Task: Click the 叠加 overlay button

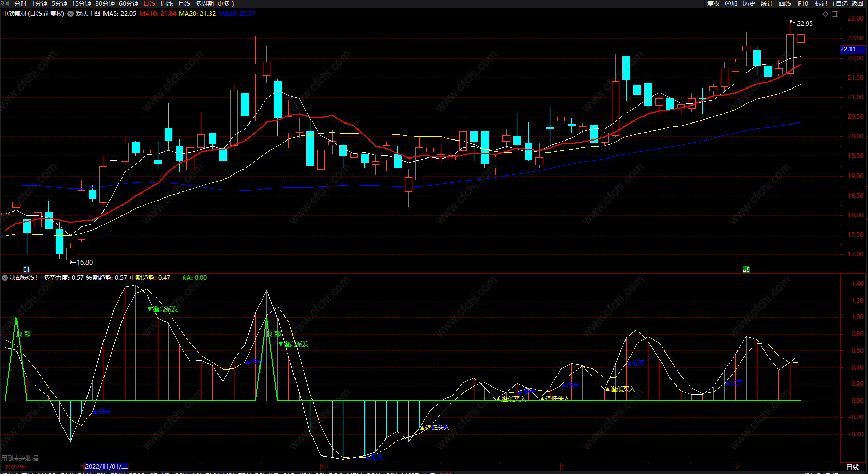Action: (731, 4)
